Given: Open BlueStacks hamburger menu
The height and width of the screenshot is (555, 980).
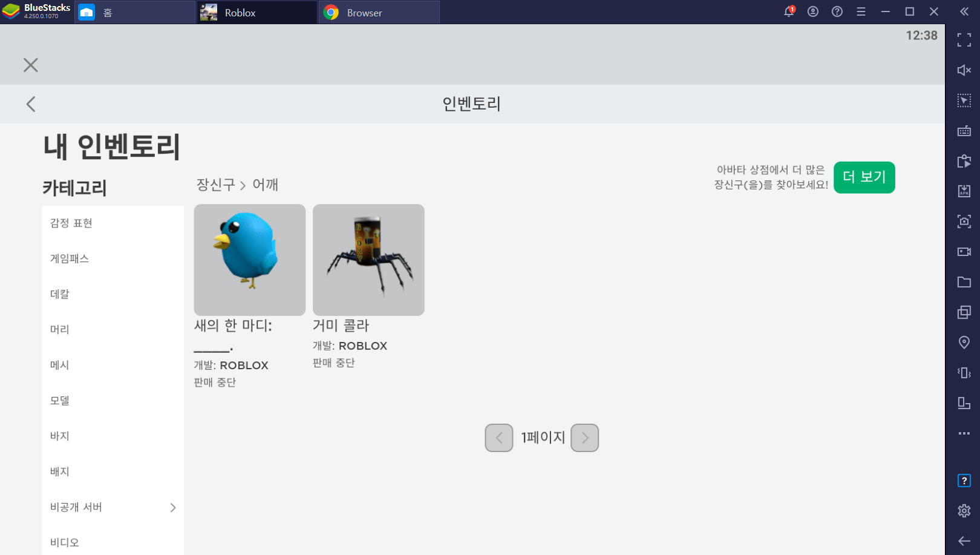Looking at the screenshot, I should 861,11.
